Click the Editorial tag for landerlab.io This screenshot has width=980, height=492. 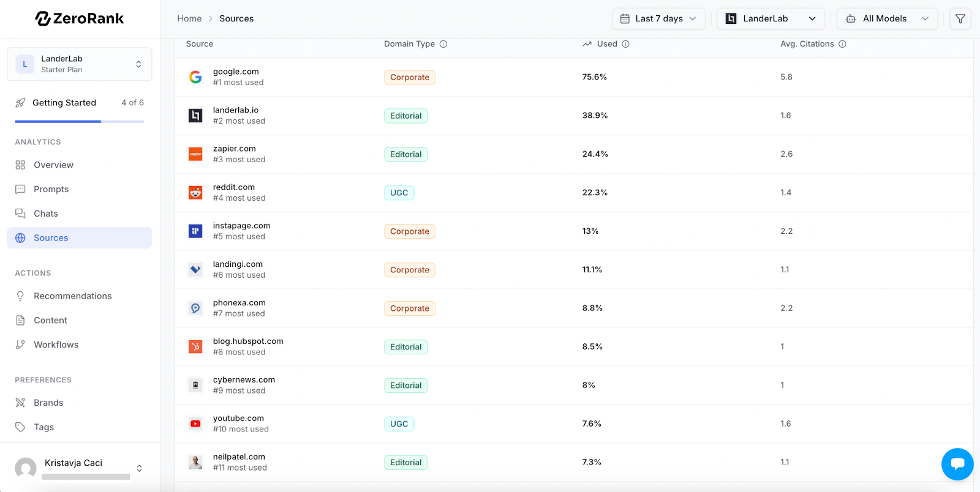(x=406, y=116)
